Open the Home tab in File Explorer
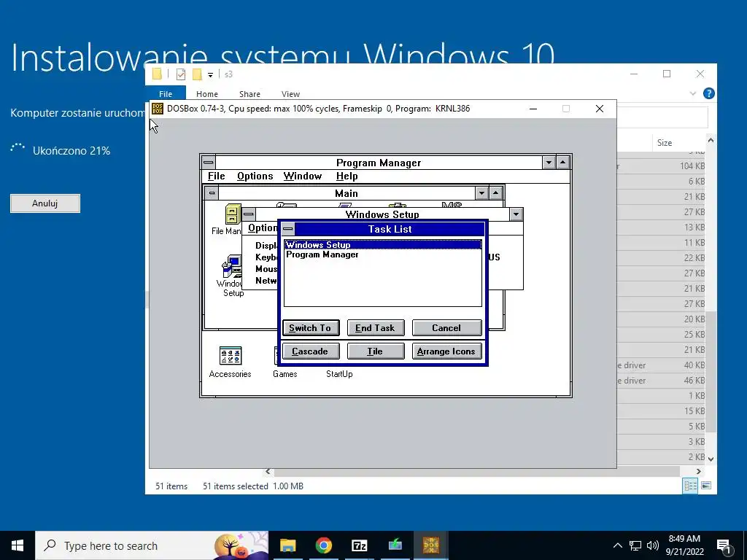Image resolution: width=747 pixels, height=560 pixels. 206,94
